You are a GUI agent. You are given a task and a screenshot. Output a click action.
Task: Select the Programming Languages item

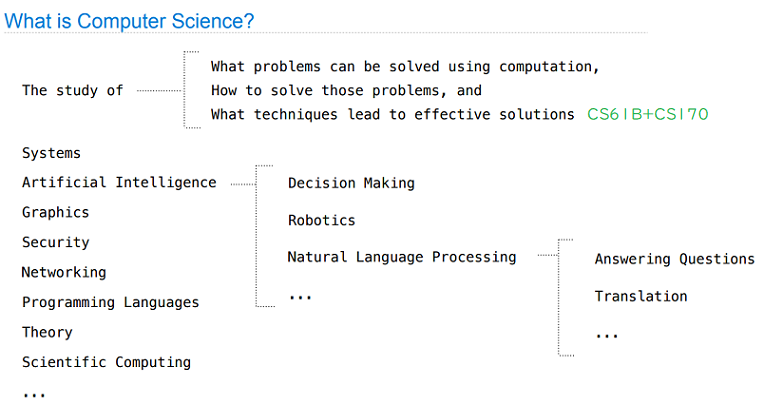111,302
